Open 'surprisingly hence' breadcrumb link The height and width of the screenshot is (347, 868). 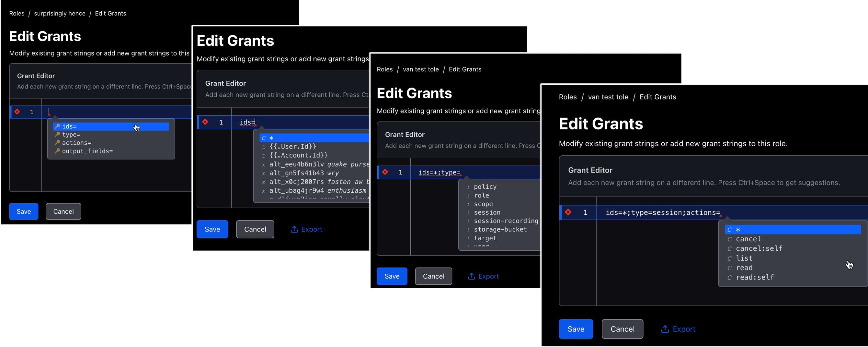(60, 14)
